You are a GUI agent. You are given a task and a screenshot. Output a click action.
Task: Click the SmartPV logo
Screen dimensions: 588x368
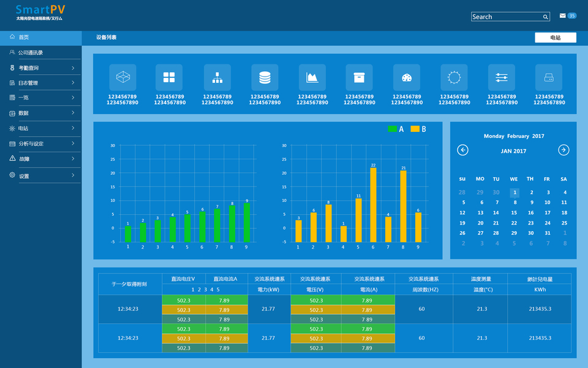(x=40, y=12)
